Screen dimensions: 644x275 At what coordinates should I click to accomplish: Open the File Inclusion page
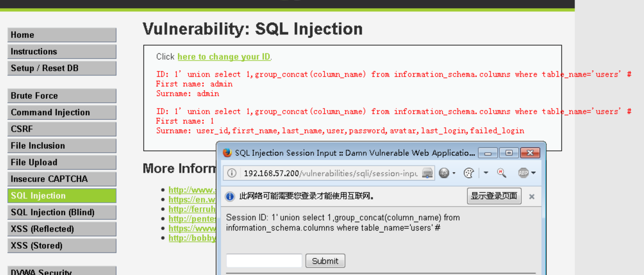click(x=62, y=146)
